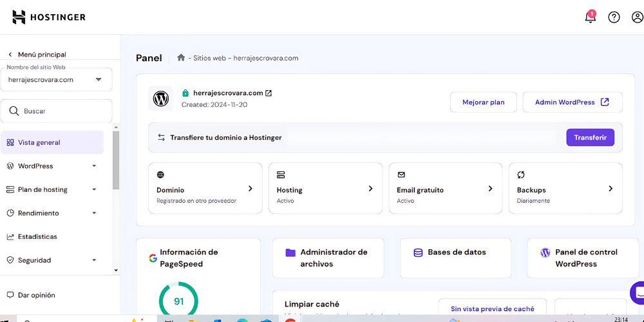Open external link icon beside herrajescrovara.com
The height and width of the screenshot is (322, 644).
(269, 93)
